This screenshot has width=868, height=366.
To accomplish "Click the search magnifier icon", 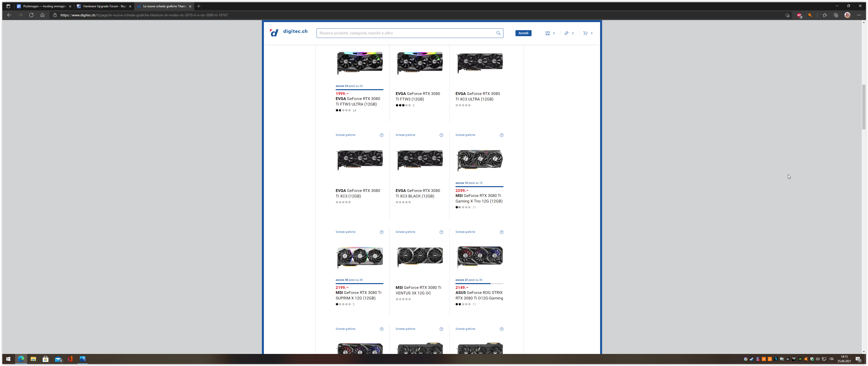I will pyautogui.click(x=498, y=33).
